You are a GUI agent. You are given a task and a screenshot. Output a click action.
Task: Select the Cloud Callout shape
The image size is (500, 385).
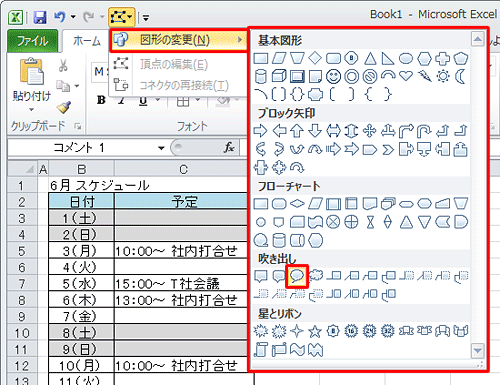pyautogui.click(x=316, y=276)
